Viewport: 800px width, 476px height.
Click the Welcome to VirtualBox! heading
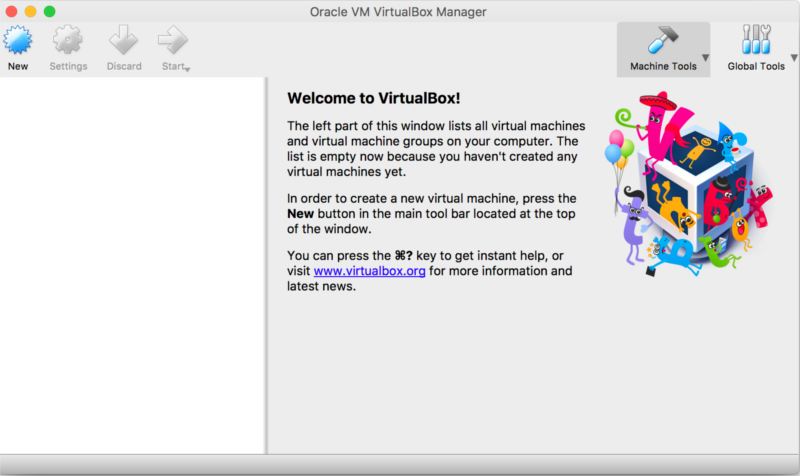tap(373, 98)
